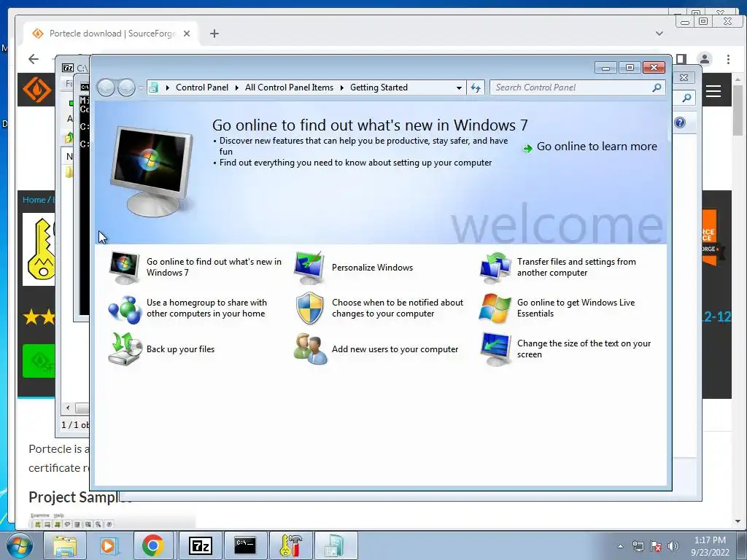747x560 pixels.
Task: Open the Windows Start button
Action: (x=20, y=545)
